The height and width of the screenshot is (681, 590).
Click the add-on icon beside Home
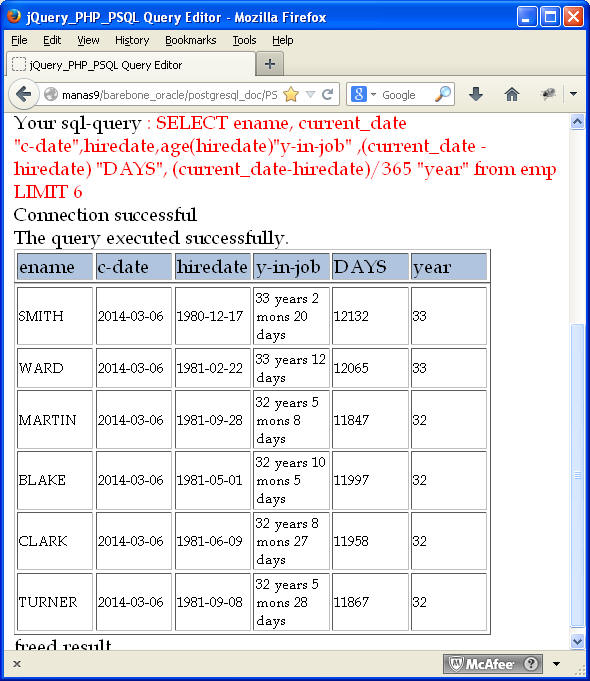coord(548,94)
